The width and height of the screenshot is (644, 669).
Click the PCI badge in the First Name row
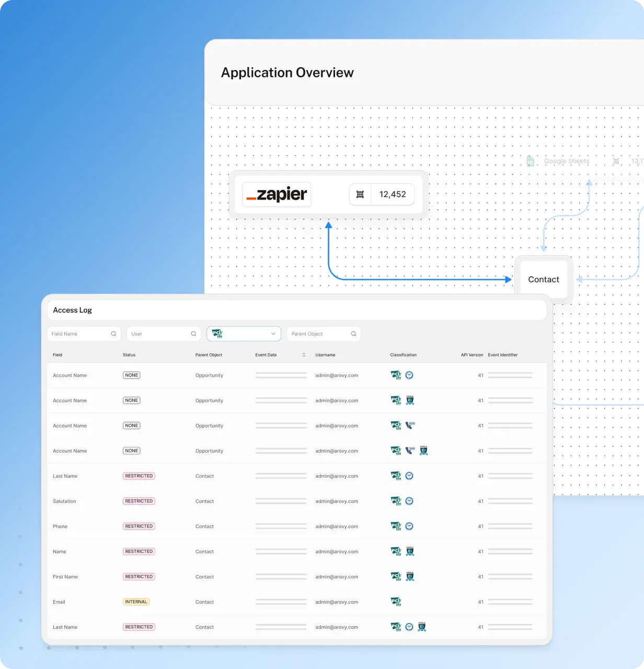pyautogui.click(x=396, y=576)
